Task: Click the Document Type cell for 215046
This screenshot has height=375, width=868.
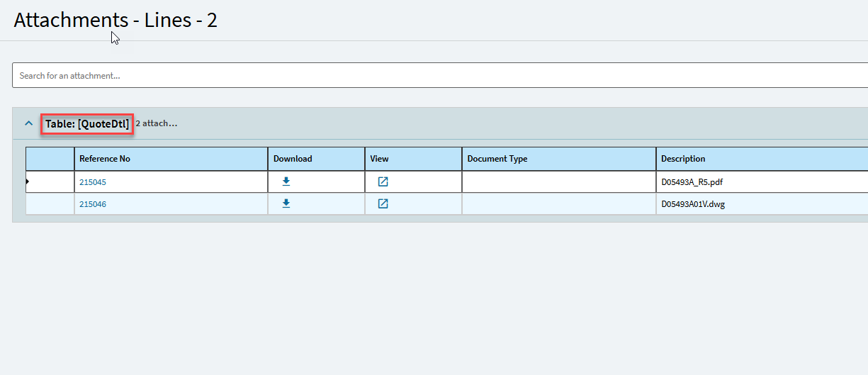Action: [559, 204]
